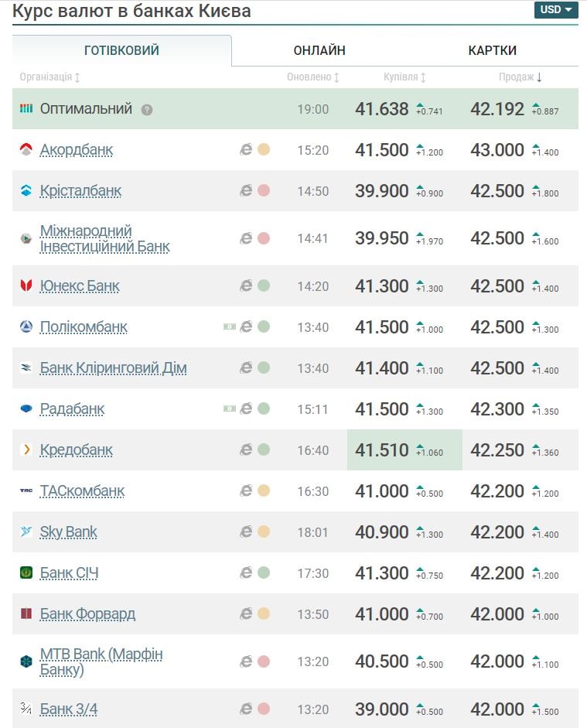The image size is (587, 728).
Task: Open the Банк Форвард link
Action: click(87, 614)
